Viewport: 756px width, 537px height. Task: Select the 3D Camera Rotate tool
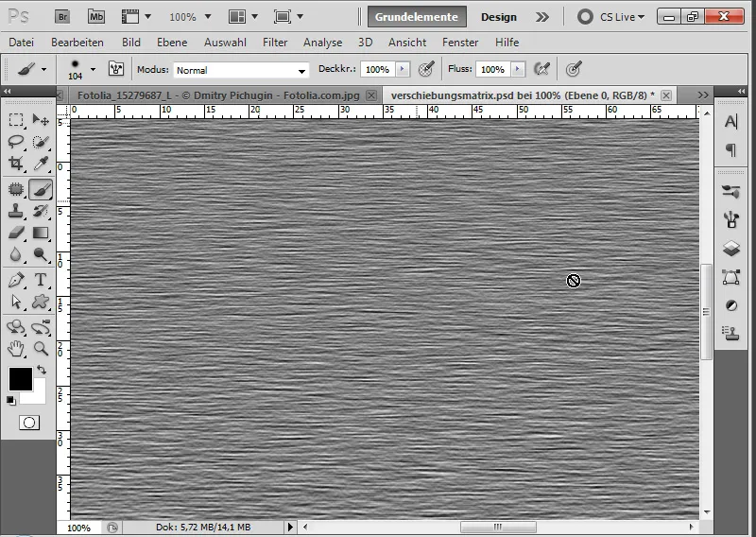point(41,327)
